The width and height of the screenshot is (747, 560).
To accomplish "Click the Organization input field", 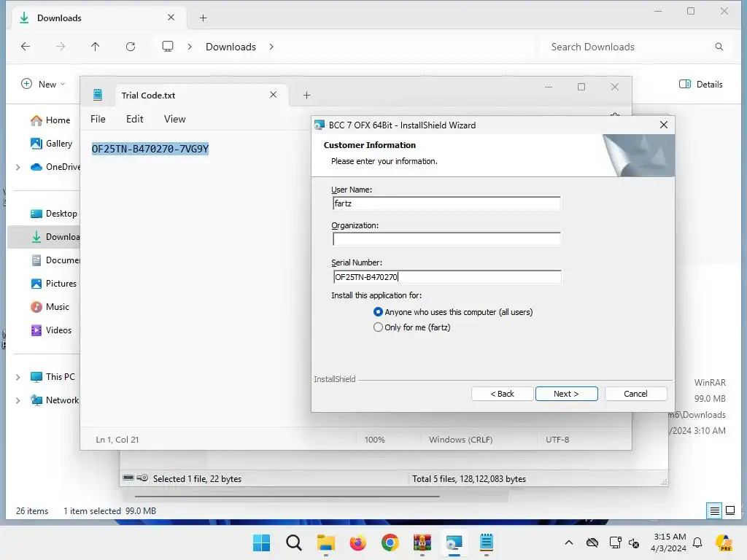I will (446, 239).
